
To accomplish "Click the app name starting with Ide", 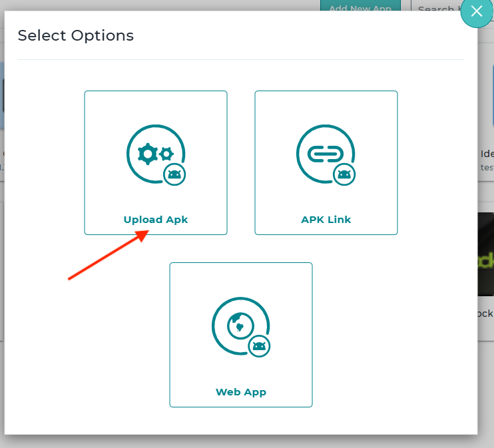I will click(486, 154).
